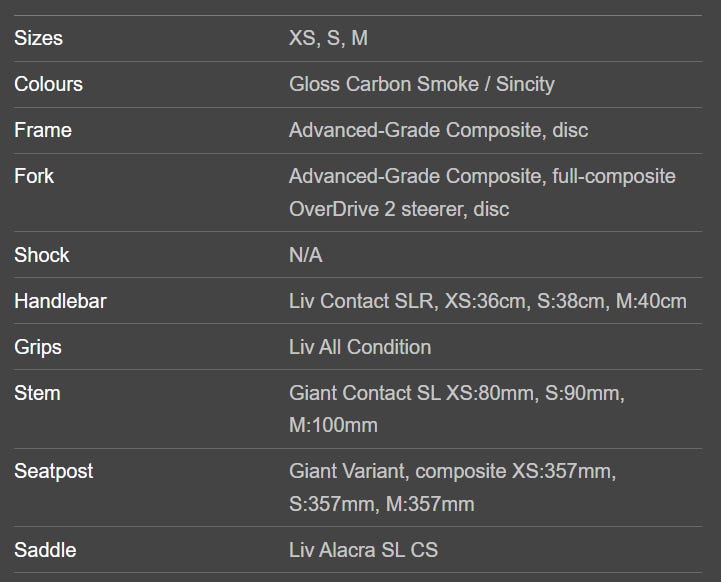Click the Colours label
721x582 pixels.
click(x=48, y=84)
